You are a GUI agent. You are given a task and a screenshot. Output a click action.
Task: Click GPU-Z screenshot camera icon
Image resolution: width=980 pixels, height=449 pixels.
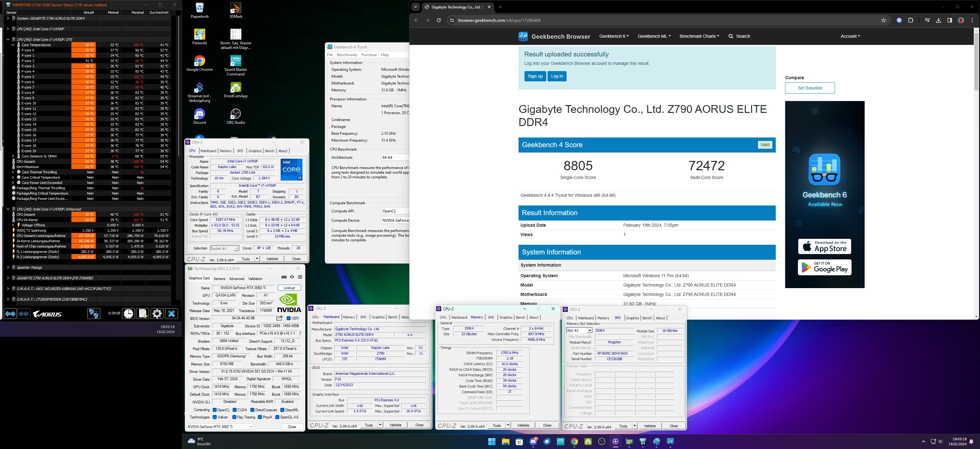[x=284, y=277]
